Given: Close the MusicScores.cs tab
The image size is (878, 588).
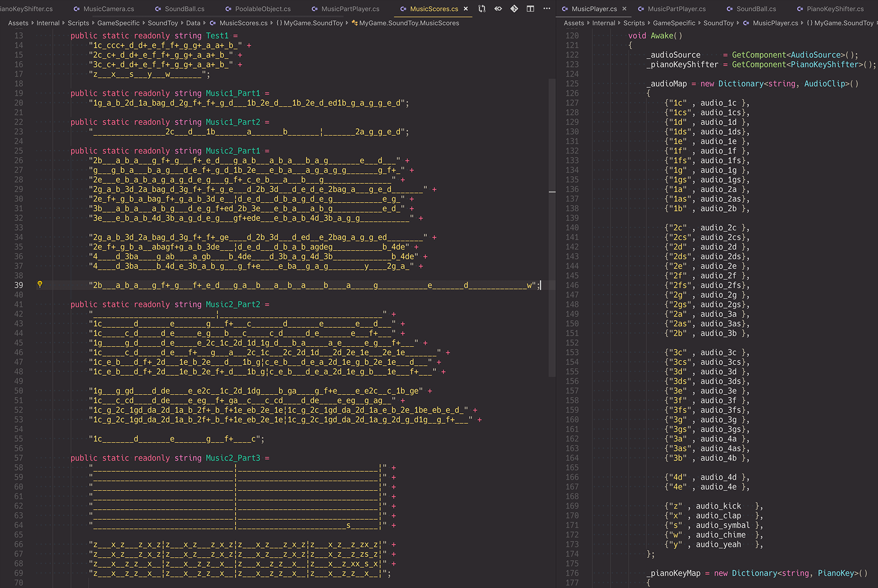Looking at the screenshot, I should point(466,9).
